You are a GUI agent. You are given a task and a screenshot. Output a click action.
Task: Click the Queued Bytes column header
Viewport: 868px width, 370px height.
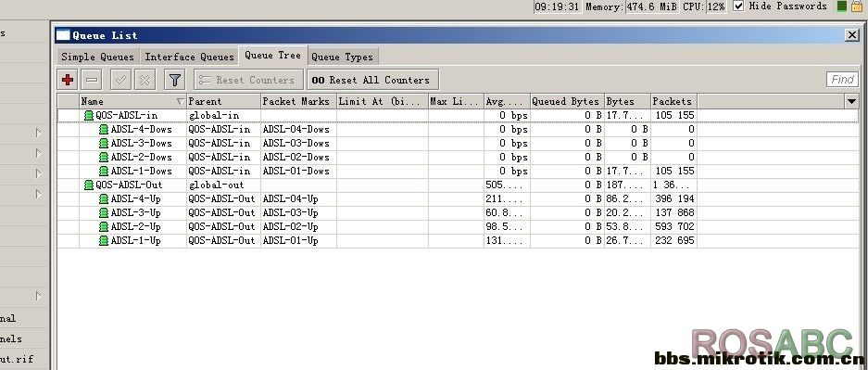568,101
